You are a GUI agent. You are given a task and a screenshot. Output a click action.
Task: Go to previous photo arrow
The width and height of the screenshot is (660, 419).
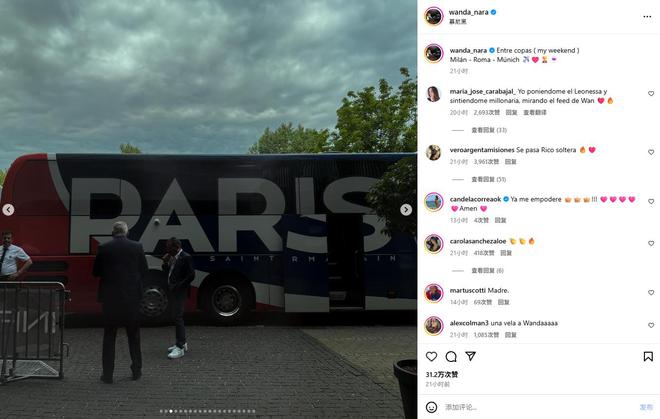tap(8, 210)
